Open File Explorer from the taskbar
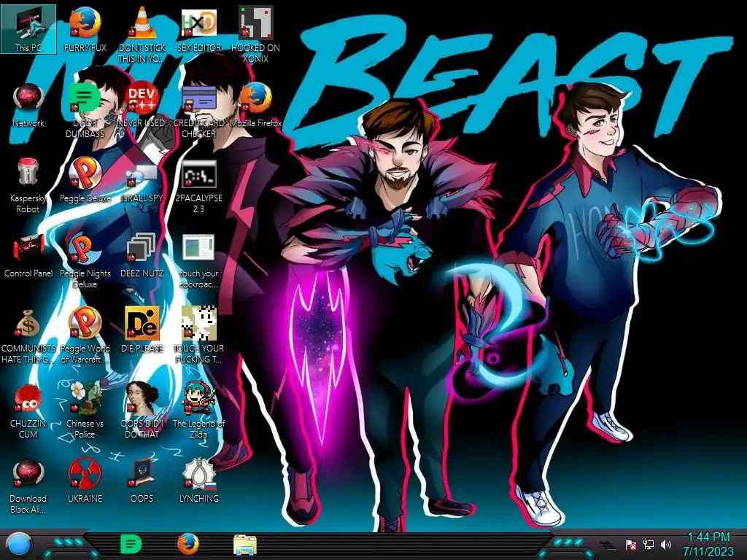Viewport: 747px width, 560px height. [x=245, y=545]
